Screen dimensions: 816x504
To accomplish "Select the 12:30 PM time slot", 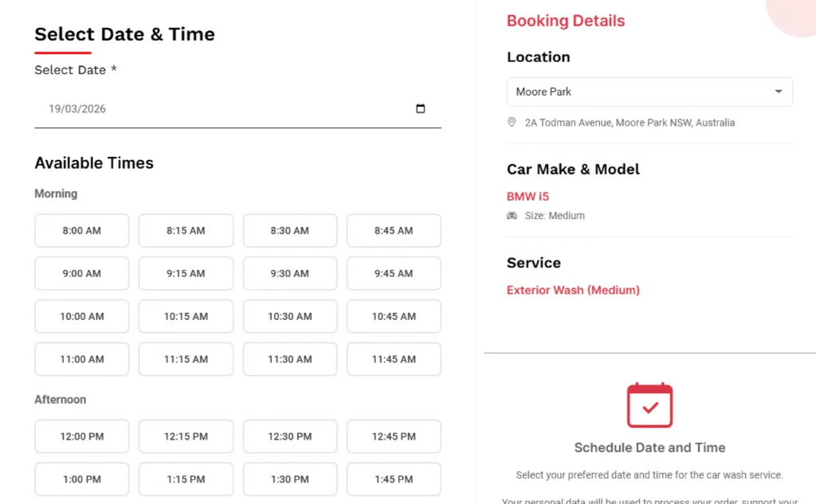I will click(290, 436).
